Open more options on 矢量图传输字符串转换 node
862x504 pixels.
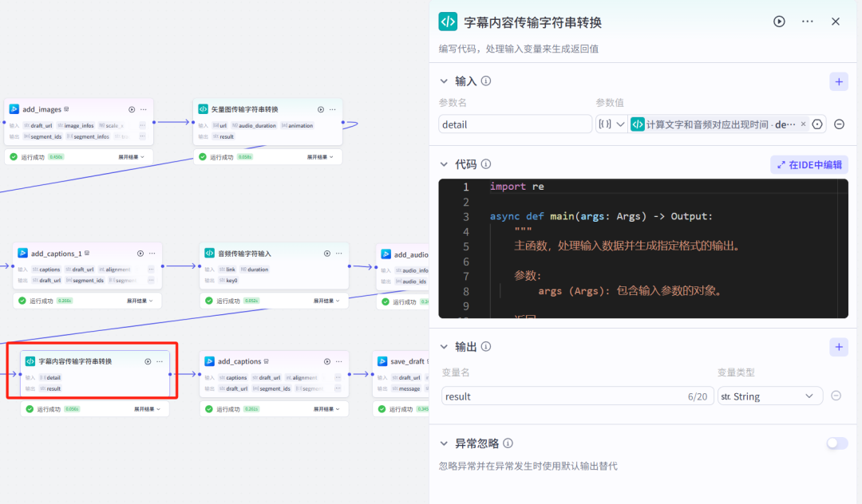[x=331, y=108]
